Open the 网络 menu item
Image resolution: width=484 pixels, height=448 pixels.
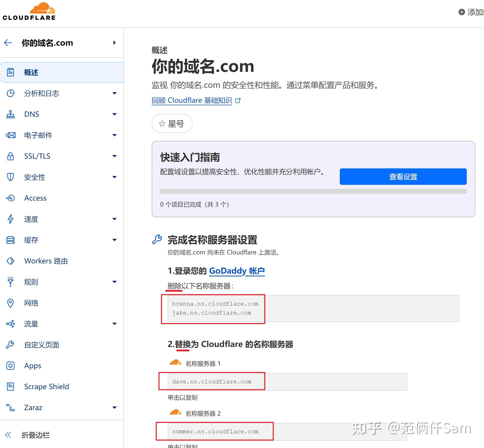pyautogui.click(x=62, y=303)
